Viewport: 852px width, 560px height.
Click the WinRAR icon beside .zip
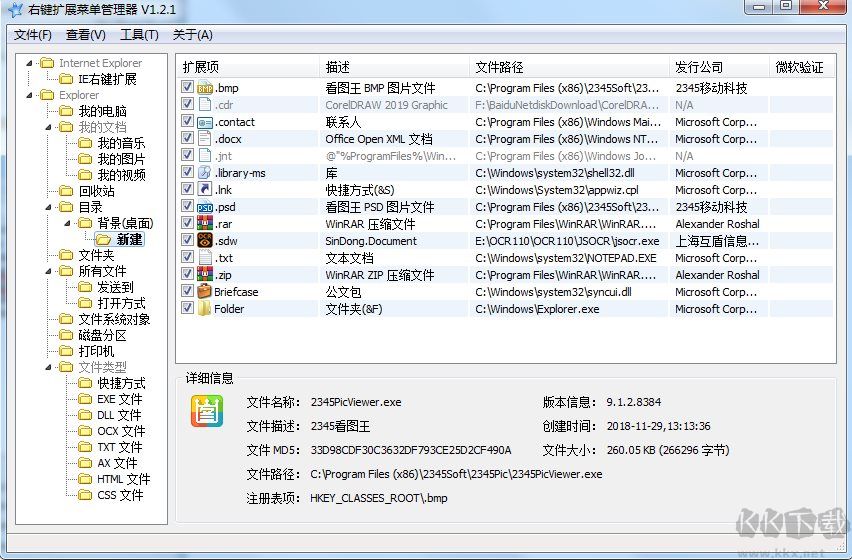[205, 274]
